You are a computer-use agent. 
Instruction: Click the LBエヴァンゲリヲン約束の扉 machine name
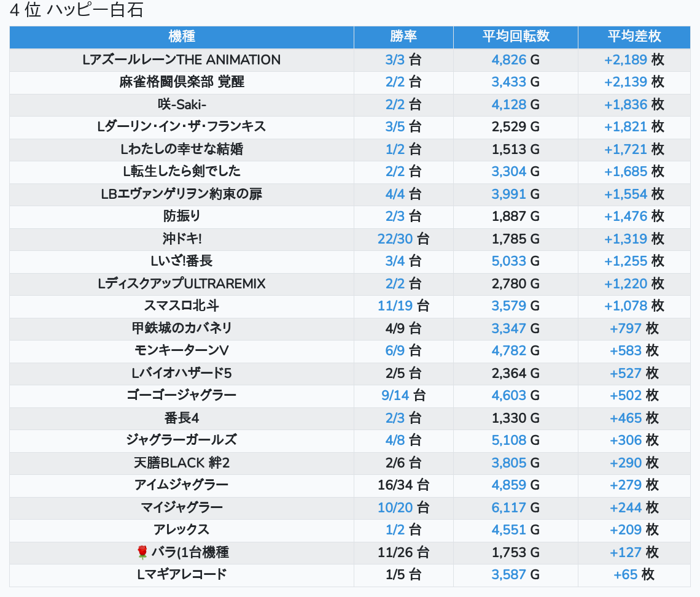(182, 194)
